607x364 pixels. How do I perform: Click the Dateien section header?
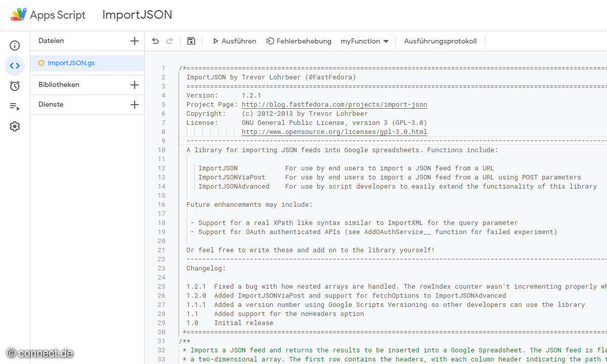click(x=51, y=40)
